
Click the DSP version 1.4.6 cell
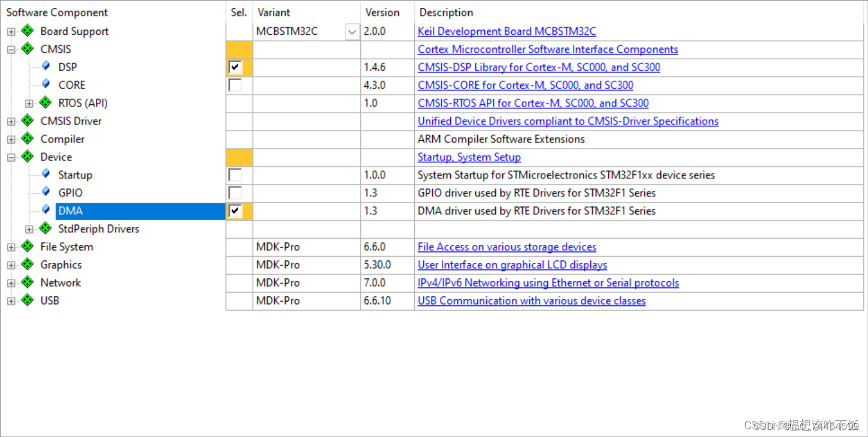click(387, 67)
